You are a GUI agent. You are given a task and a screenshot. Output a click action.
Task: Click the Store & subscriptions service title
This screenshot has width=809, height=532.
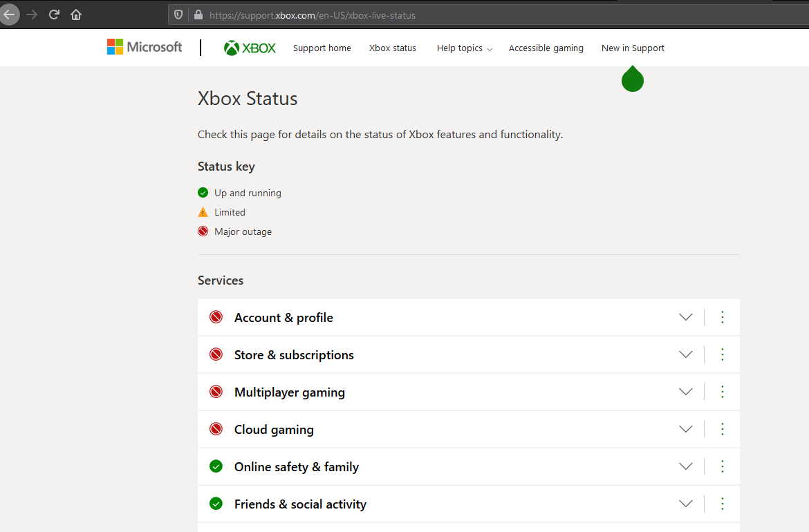(294, 355)
